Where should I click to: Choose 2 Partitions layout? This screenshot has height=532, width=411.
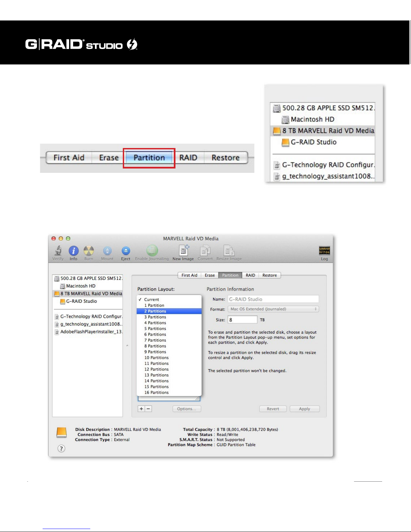[169, 311]
